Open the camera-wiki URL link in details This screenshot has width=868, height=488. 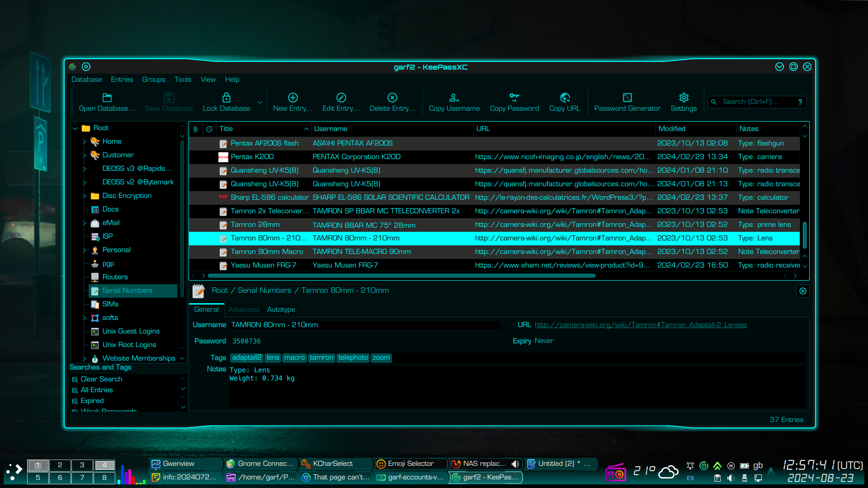(641, 325)
